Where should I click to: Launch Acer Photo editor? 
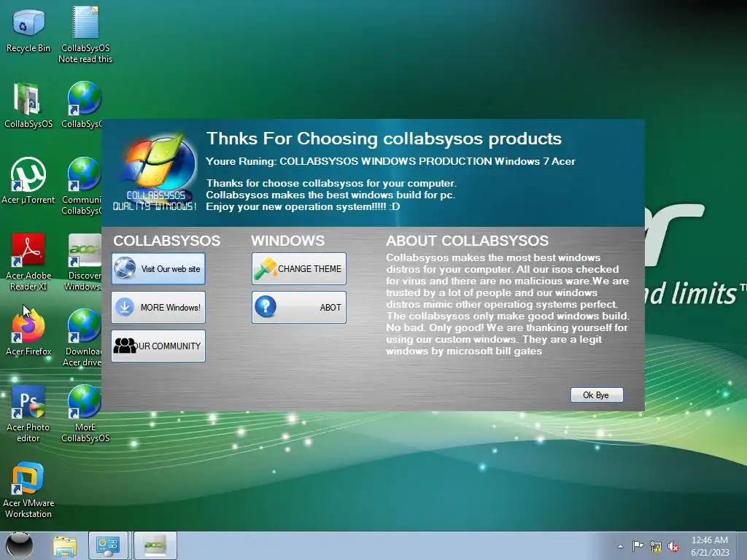[x=28, y=413]
